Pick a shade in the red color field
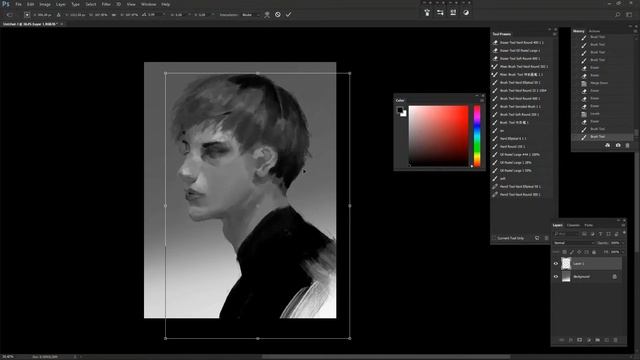 tap(439, 136)
